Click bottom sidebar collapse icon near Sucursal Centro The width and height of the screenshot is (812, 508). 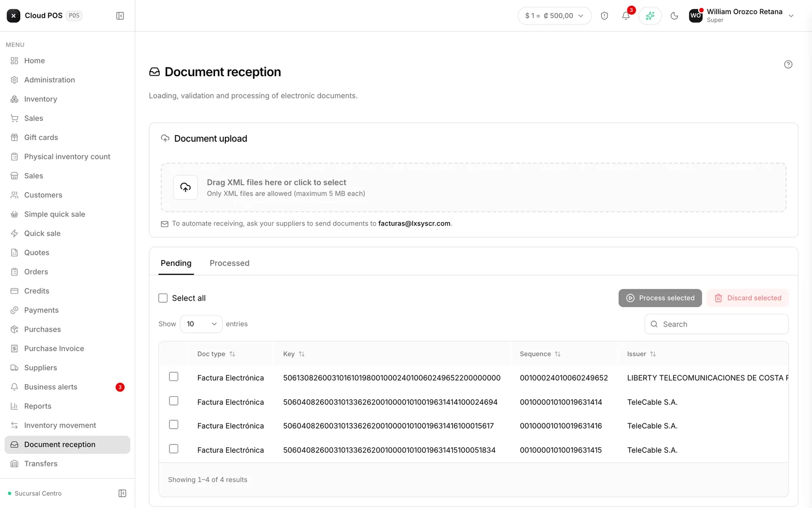(x=122, y=493)
